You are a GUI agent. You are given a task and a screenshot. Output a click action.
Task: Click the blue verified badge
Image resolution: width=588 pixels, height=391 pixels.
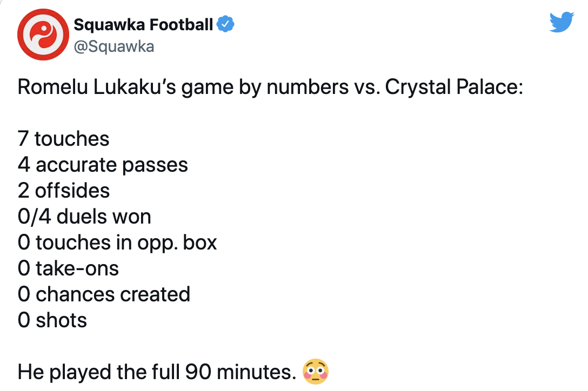pos(225,24)
